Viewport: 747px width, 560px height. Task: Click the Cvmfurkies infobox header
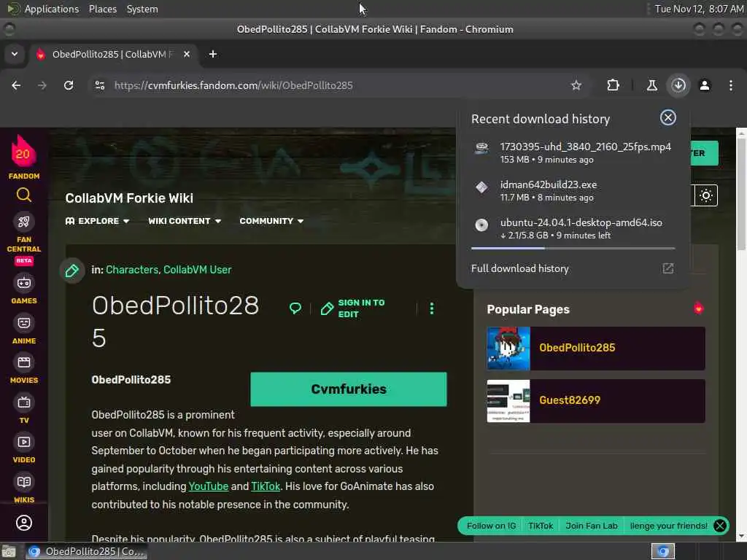(x=349, y=389)
